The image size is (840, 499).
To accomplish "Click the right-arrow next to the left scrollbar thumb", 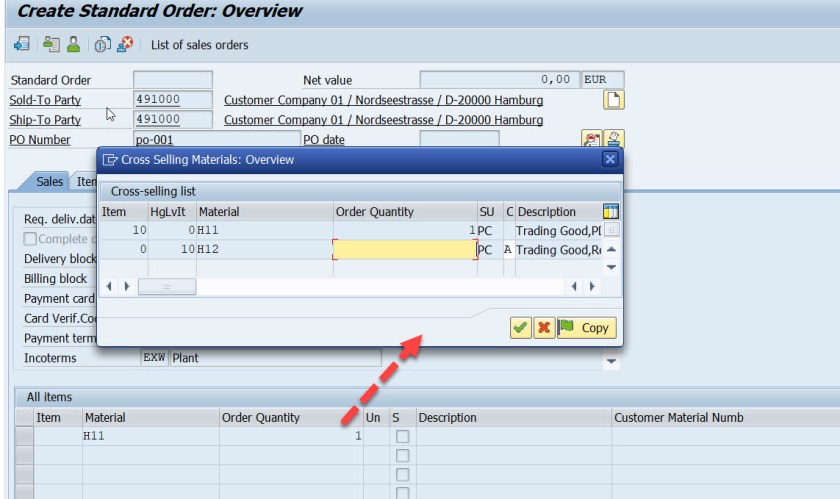I will coord(127,286).
